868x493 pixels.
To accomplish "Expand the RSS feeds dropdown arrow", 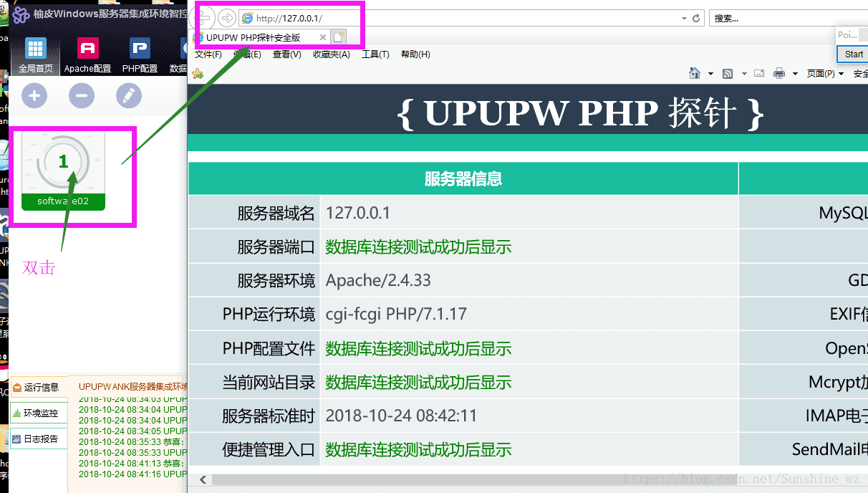I will (x=744, y=74).
